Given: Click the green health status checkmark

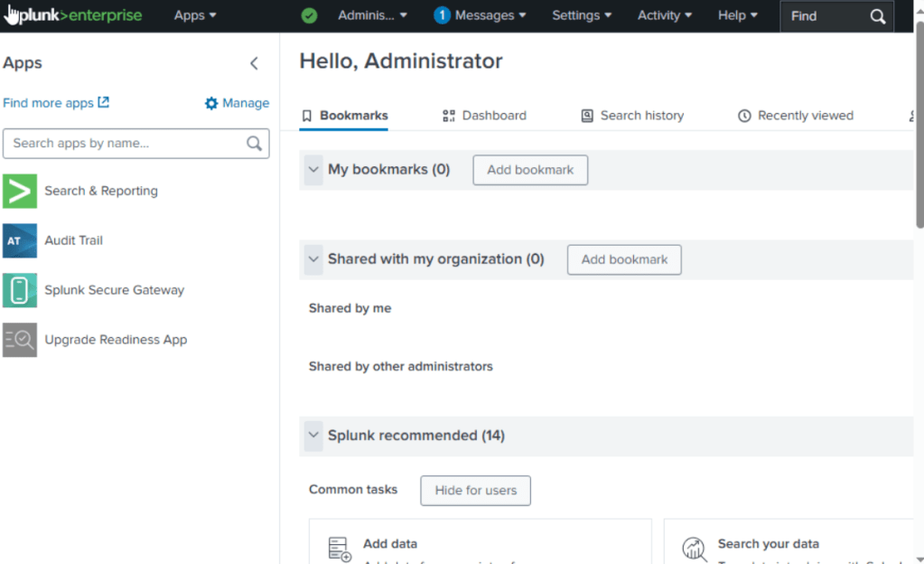Looking at the screenshot, I should pos(309,15).
